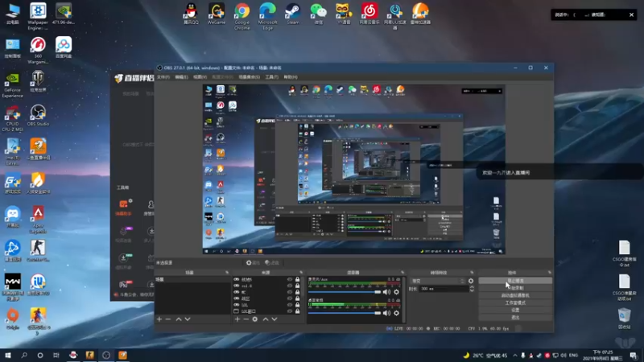The height and width of the screenshot is (362, 644).
Task: Click the stop streaming button in Controls
Action: click(x=515, y=281)
